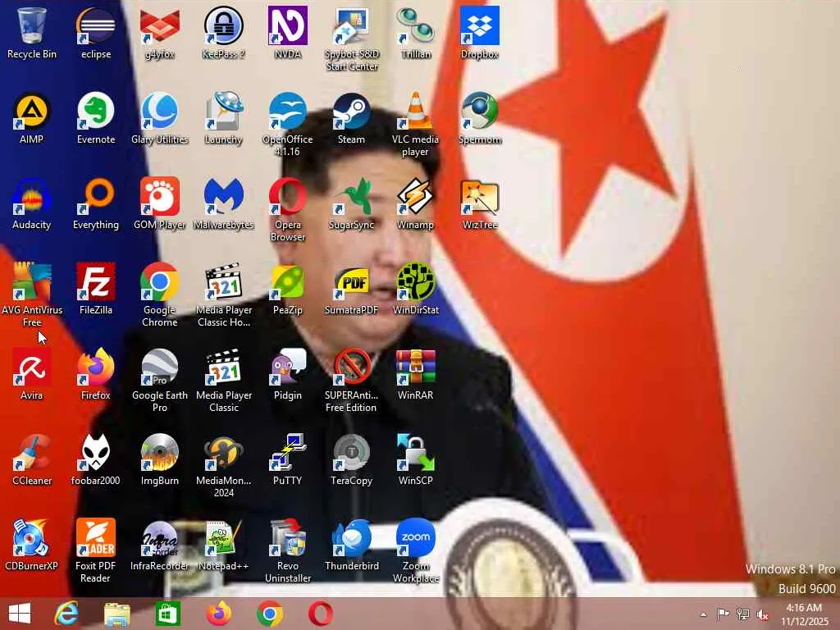Open Spybot-S&D Start Center icon
This screenshot has height=630, width=840.
point(351,39)
